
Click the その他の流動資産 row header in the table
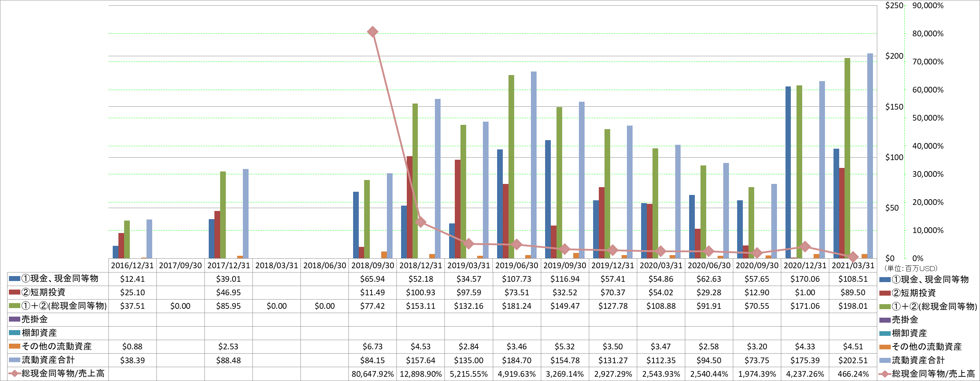click(58, 346)
